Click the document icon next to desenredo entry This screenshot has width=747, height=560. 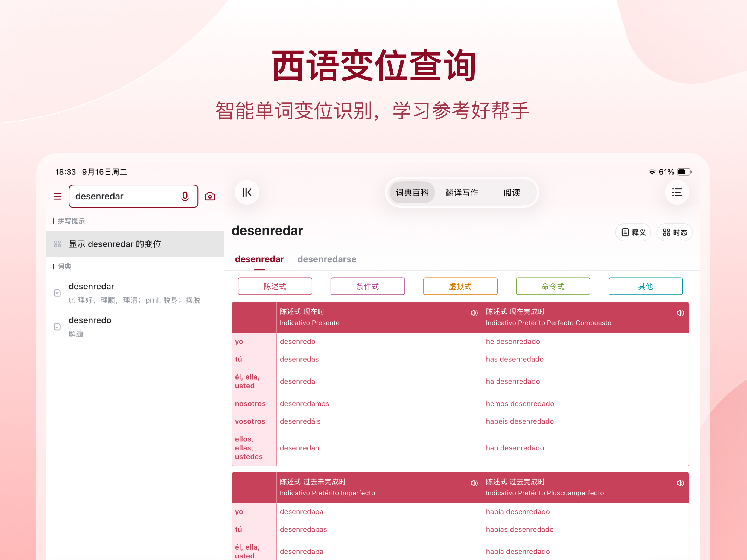(57, 326)
